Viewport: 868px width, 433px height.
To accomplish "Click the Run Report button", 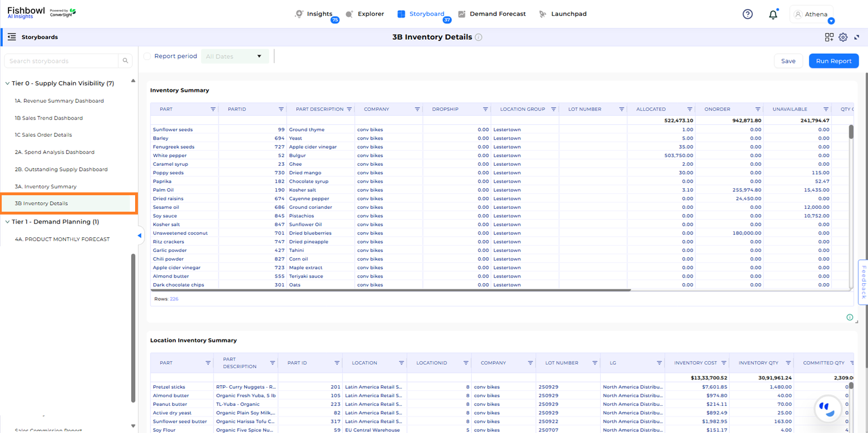I will pos(833,61).
